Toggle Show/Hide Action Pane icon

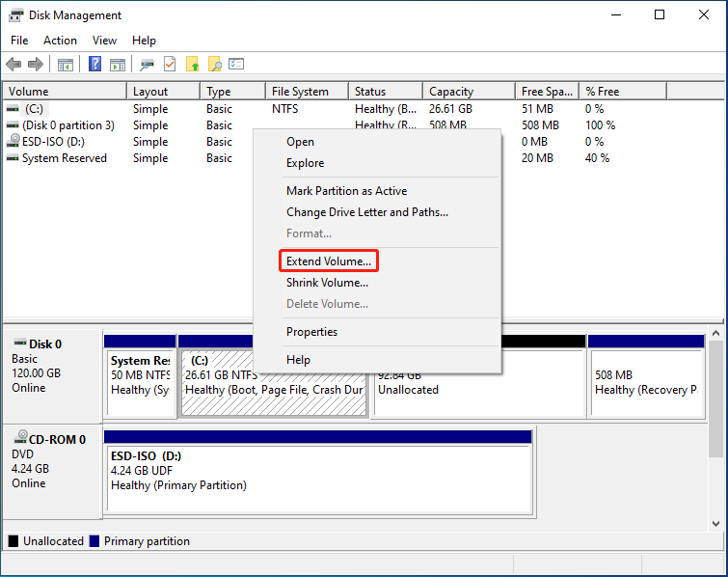pyautogui.click(x=118, y=64)
